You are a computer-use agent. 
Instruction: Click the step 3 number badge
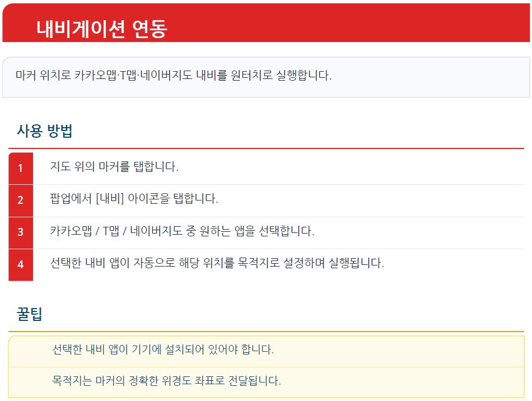point(21,232)
